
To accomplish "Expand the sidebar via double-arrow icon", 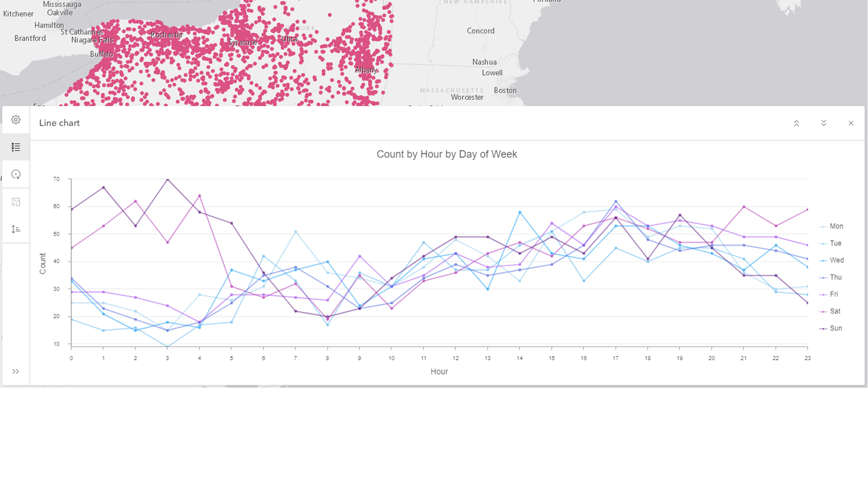I will 16,371.
